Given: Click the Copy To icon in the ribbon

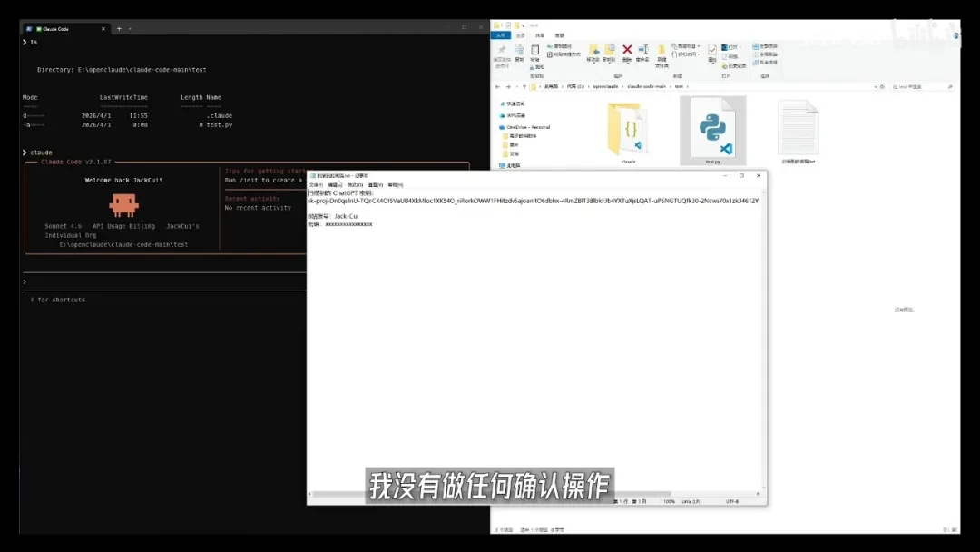Looking at the screenshot, I should pyautogui.click(x=610, y=51).
